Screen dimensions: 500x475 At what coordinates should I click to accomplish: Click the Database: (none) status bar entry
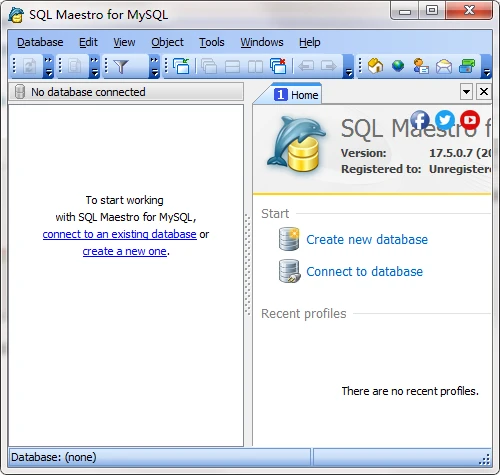click(54, 457)
